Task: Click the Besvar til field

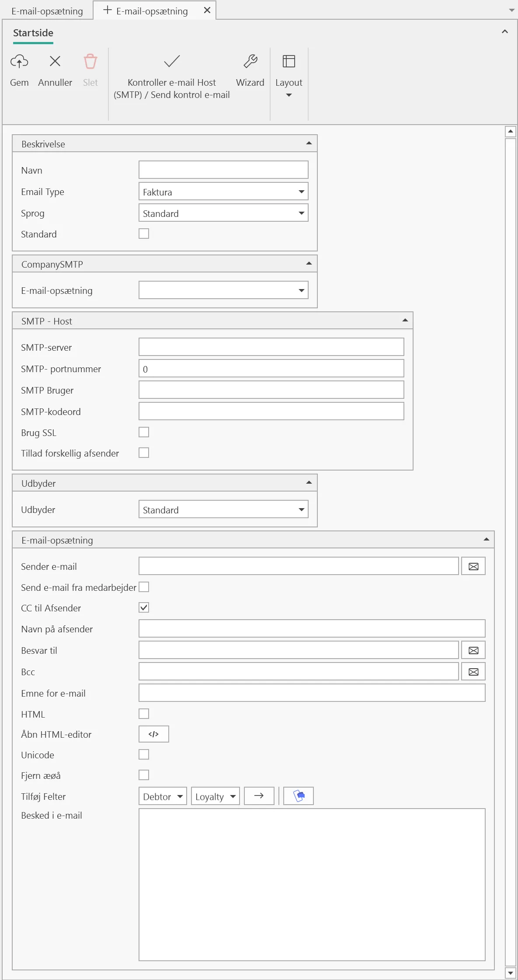Action: (299, 650)
